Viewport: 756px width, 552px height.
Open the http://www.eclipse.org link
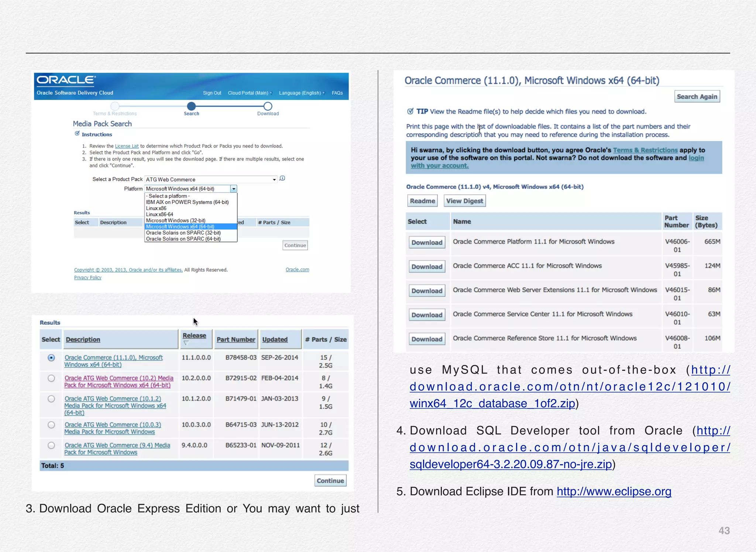click(614, 491)
